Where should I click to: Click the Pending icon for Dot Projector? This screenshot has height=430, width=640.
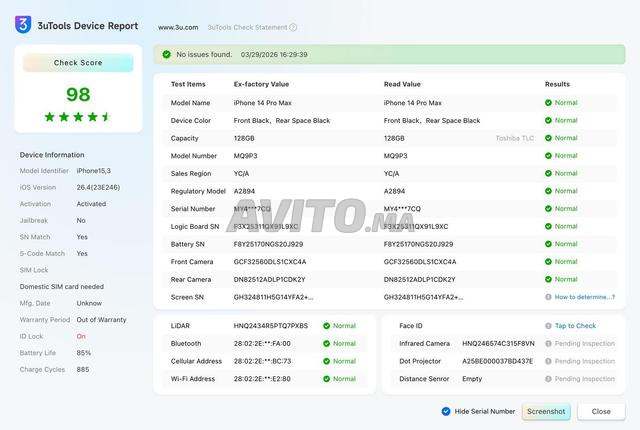point(548,361)
